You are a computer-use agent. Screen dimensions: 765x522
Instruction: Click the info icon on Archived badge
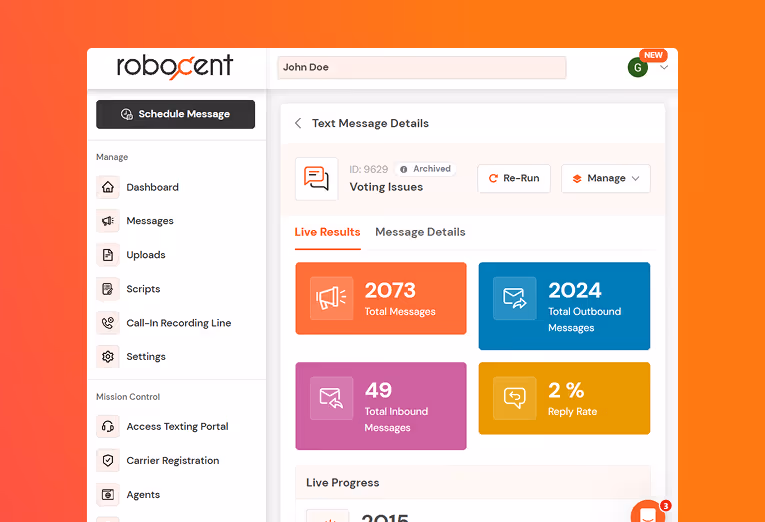click(x=403, y=169)
